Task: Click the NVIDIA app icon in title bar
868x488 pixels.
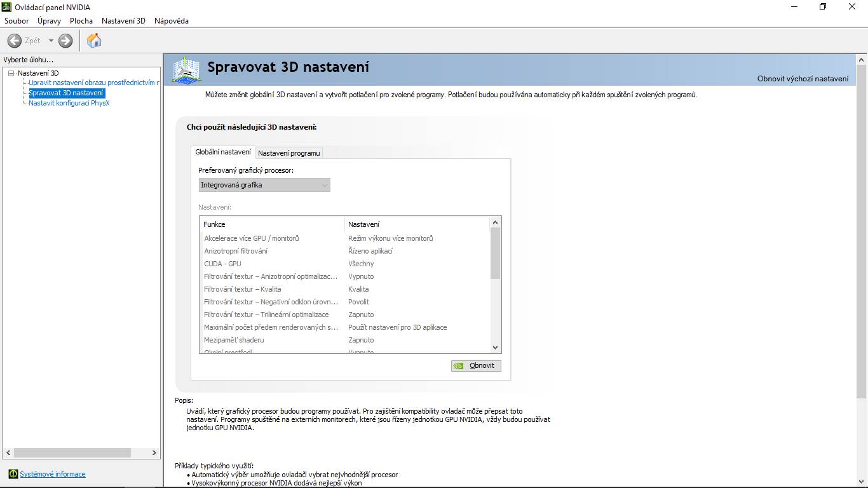Action: [x=7, y=7]
